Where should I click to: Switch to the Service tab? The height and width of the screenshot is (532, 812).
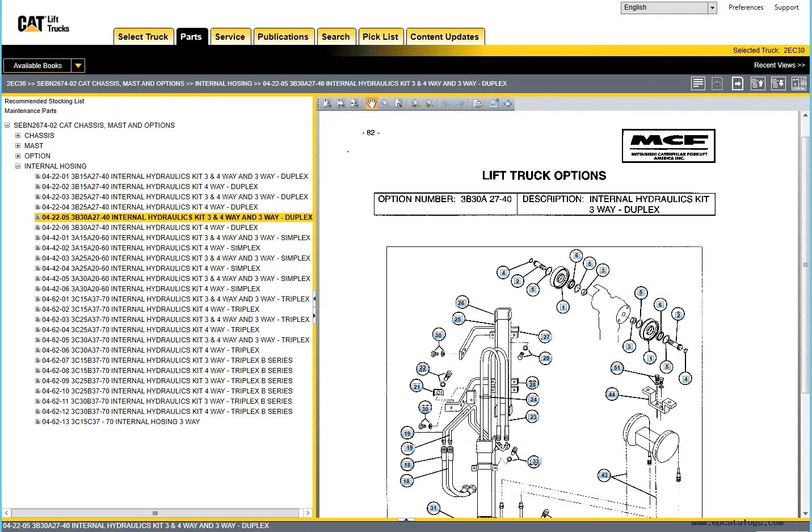[230, 37]
